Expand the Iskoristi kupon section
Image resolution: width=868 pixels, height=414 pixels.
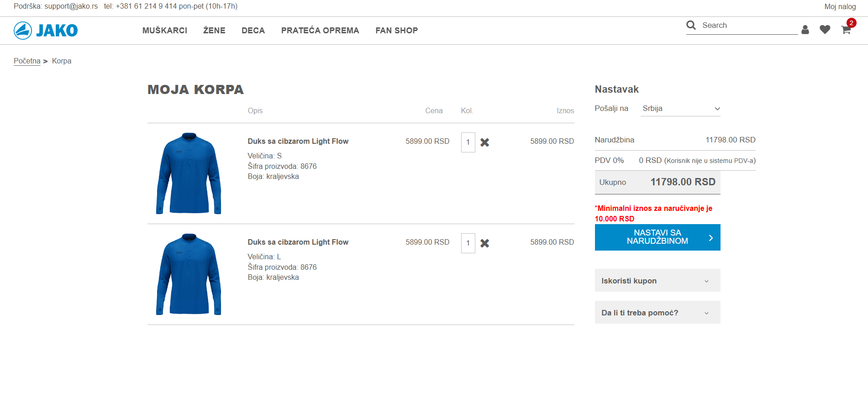(657, 281)
